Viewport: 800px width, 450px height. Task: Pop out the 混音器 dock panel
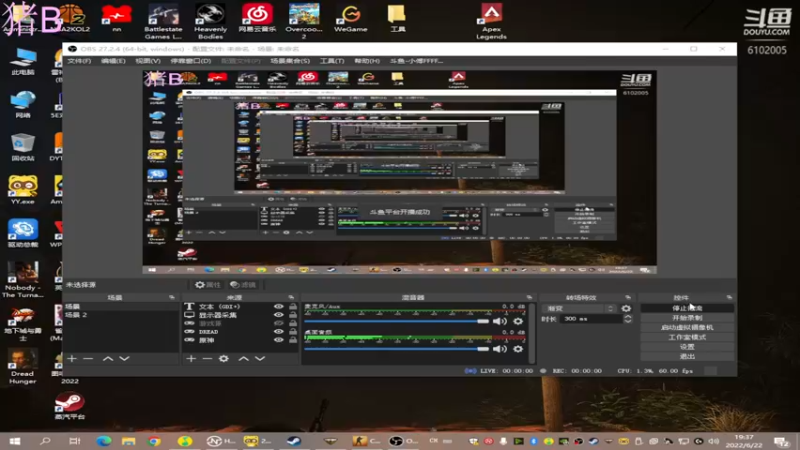[x=530, y=297]
